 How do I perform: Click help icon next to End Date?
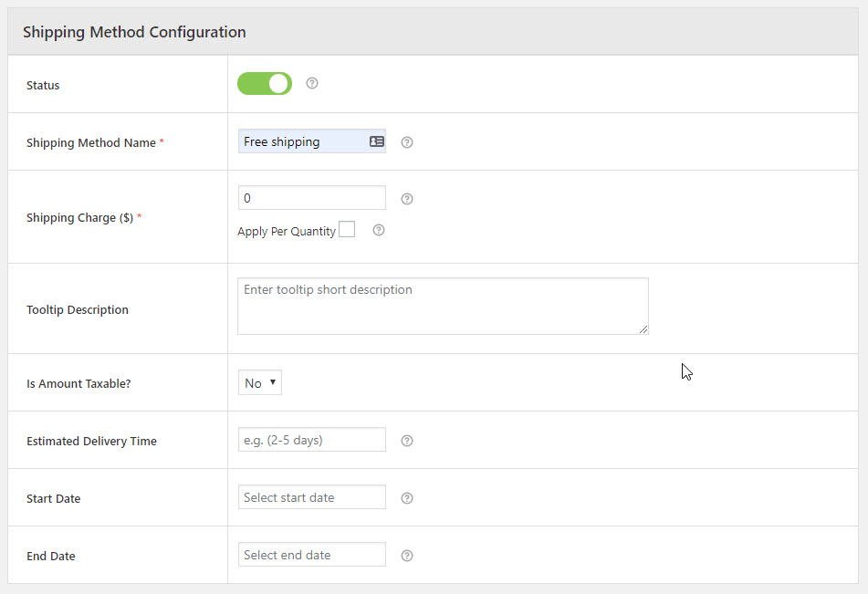pos(407,556)
